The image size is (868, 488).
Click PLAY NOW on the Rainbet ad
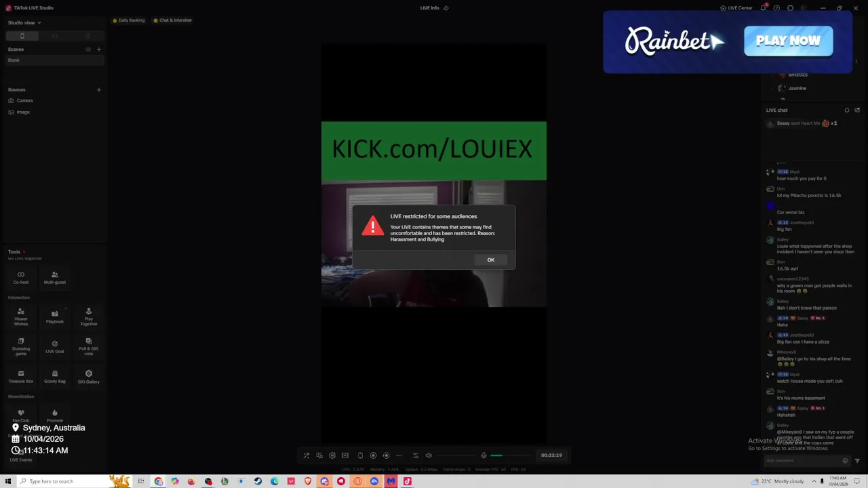click(788, 41)
